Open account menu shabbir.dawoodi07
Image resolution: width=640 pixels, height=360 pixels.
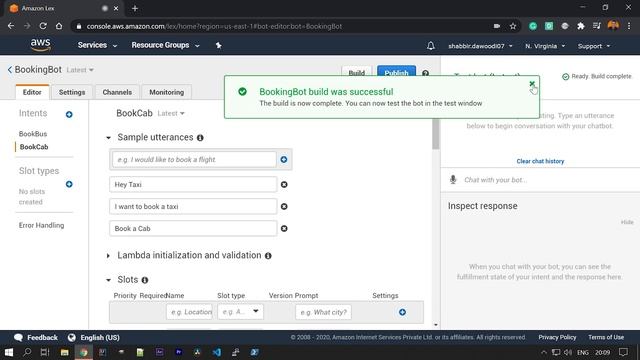[480, 46]
